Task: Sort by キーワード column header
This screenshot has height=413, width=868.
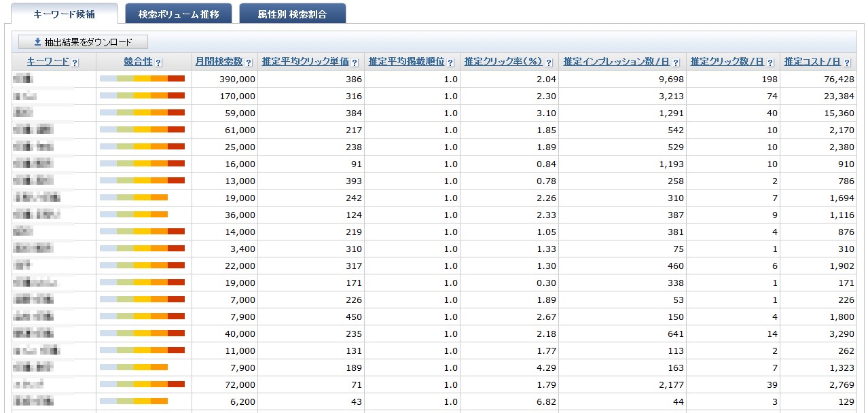Action: 48,61
